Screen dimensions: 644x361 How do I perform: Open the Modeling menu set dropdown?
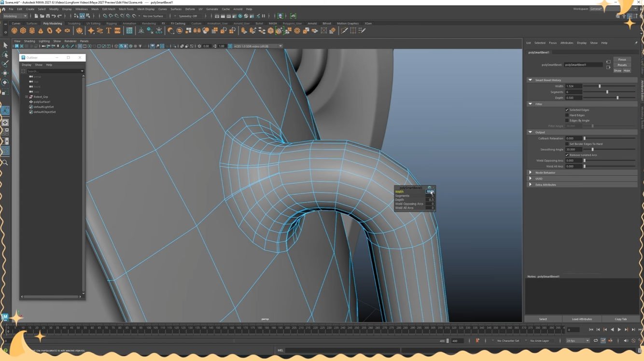click(x=16, y=16)
